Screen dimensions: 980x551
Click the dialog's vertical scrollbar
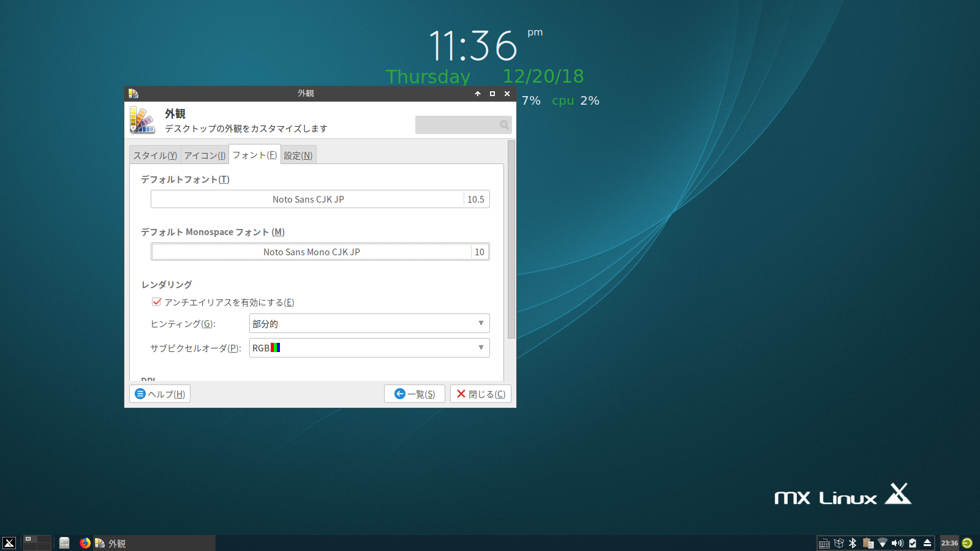[511, 239]
